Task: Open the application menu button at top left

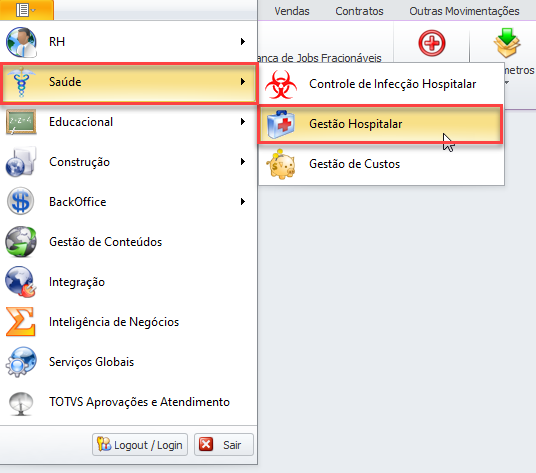Action: 26,10
